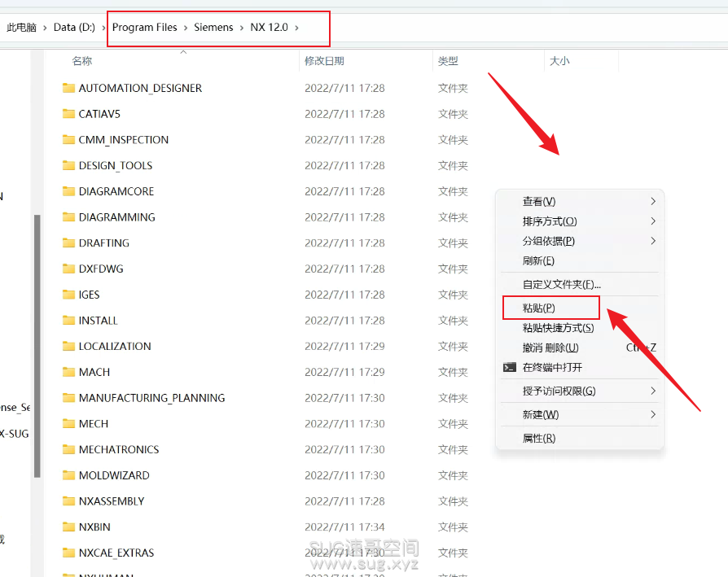Click the 文件夹 type cell for IGES
The width and height of the screenshot is (728, 577).
point(453,295)
